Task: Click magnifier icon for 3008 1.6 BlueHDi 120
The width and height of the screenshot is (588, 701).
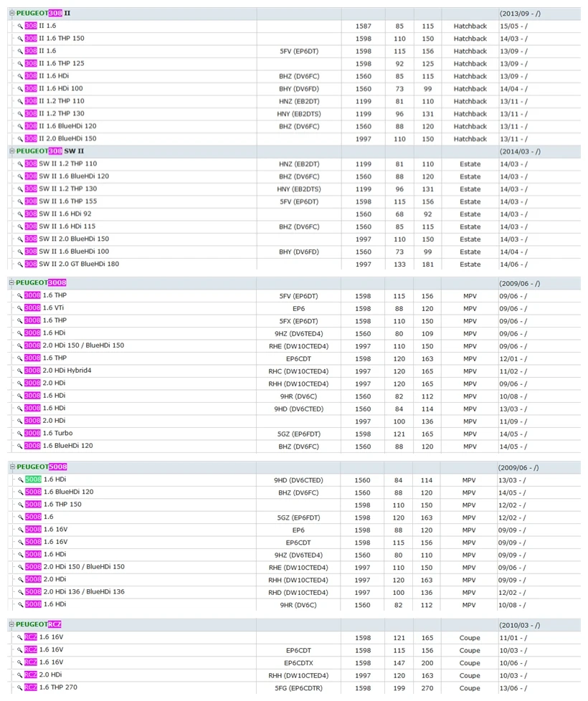Action: click(19, 446)
